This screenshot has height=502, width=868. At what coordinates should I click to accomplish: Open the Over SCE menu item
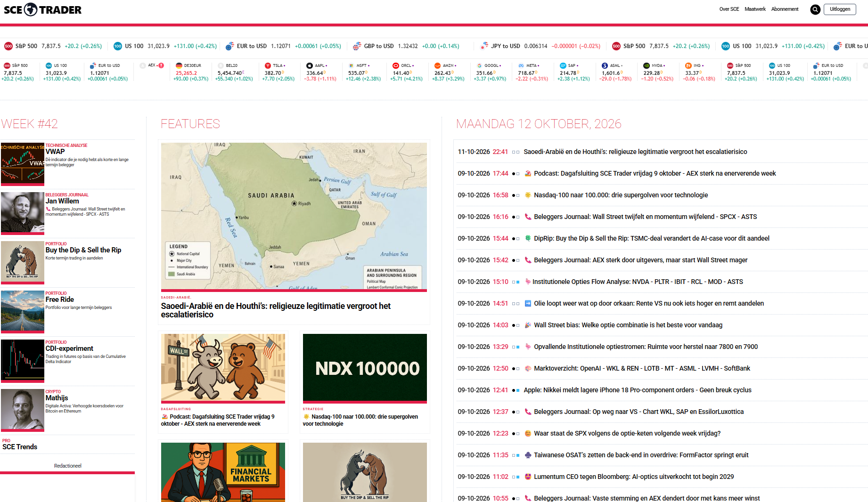(x=729, y=9)
